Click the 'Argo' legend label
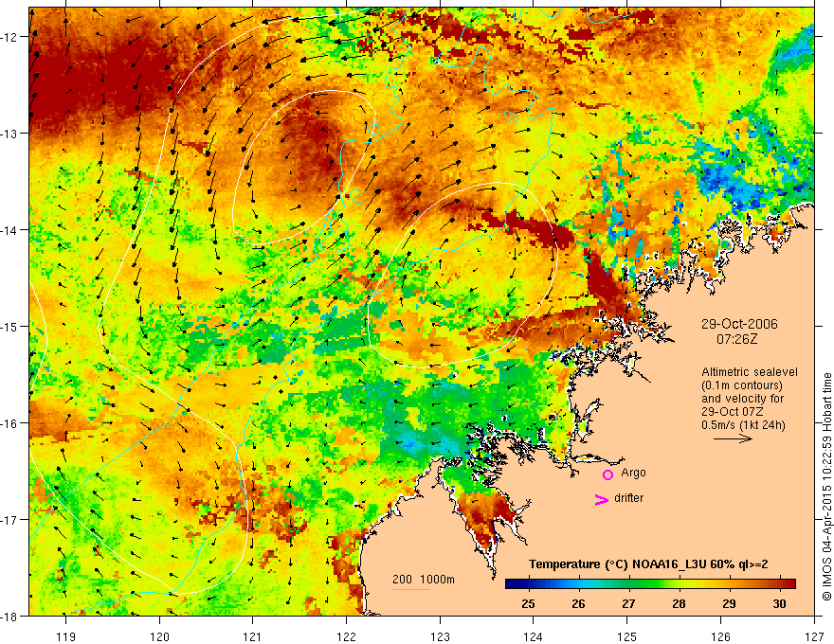This screenshot has width=834, height=644. (633, 473)
